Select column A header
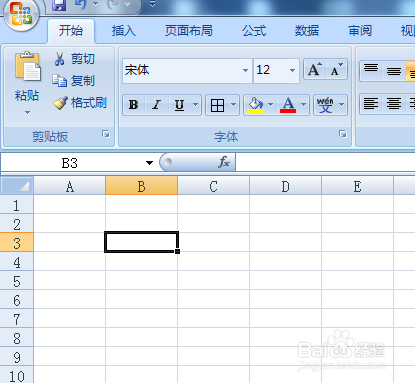 click(70, 186)
